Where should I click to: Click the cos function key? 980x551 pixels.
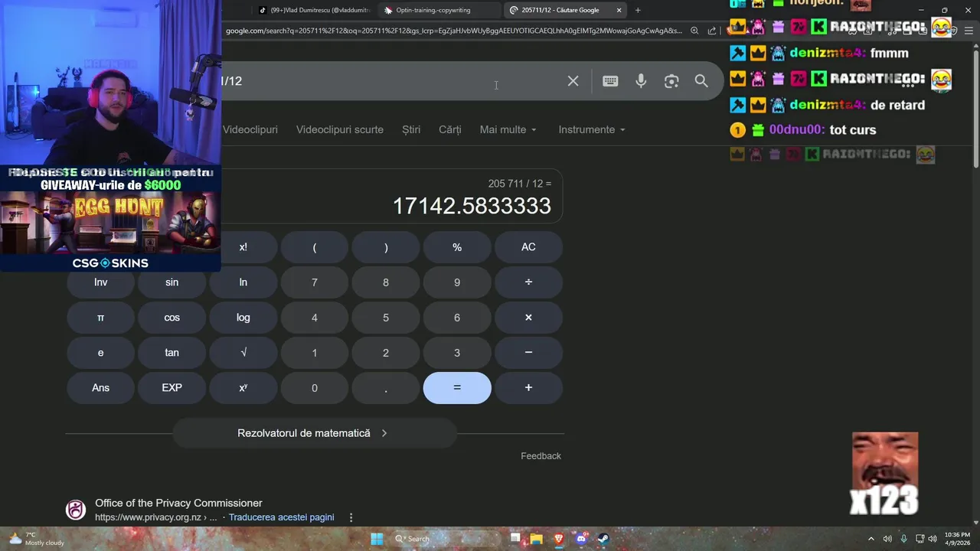pyautogui.click(x=171, y=318)
